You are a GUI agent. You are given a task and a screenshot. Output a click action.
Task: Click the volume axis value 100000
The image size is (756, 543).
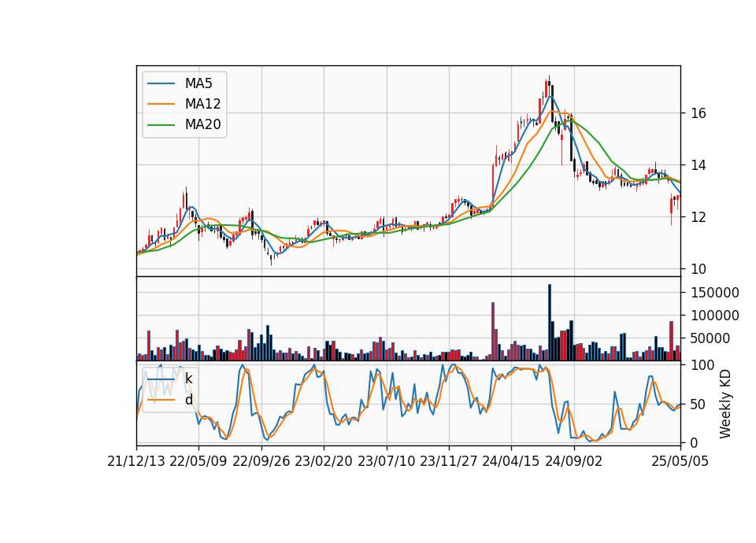[715, 316]
